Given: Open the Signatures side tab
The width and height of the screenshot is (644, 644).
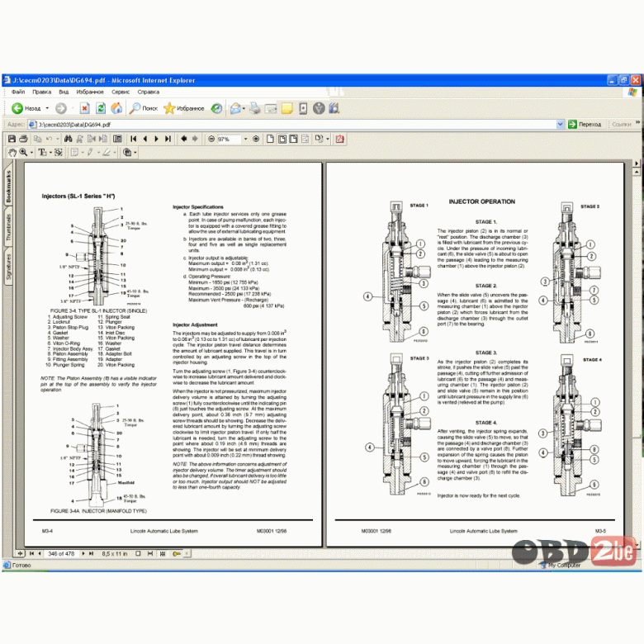Looking at the screenshot, I should point(8,267).
